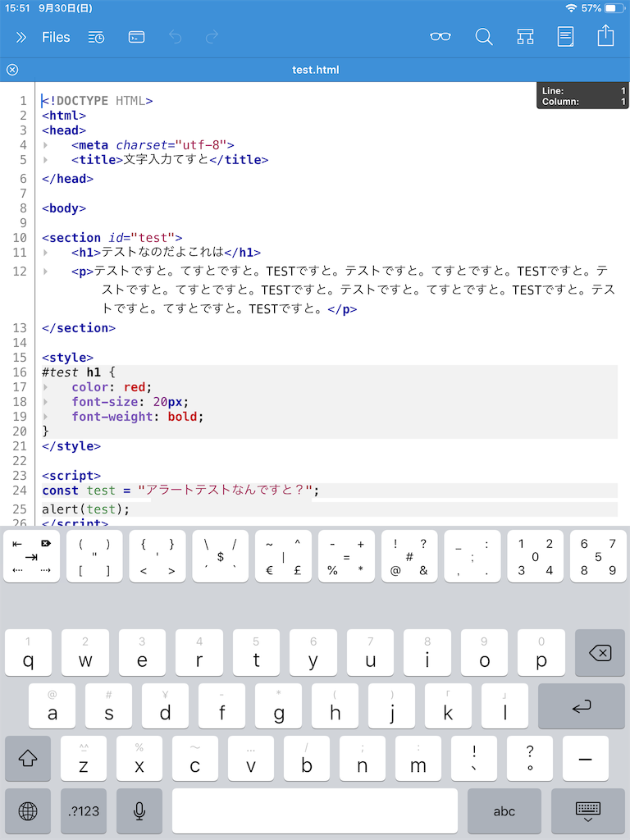Tap the exclamation and hash symbols key
The width and height of the screenshot is (630, 840).
click(x=409, y=556)
